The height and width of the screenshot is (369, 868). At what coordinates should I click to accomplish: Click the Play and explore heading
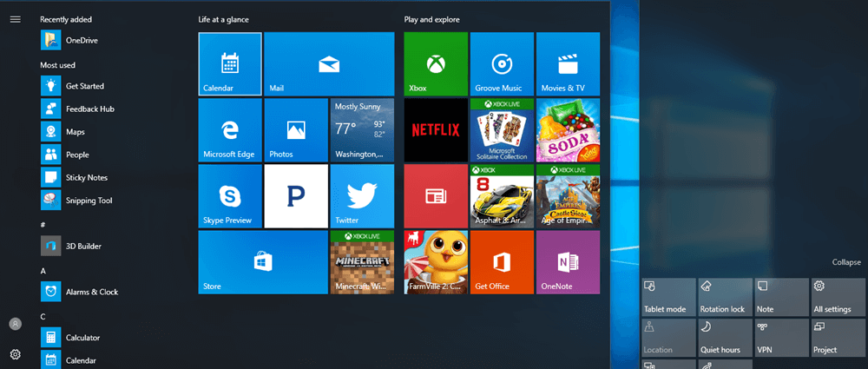coord(431,19)
